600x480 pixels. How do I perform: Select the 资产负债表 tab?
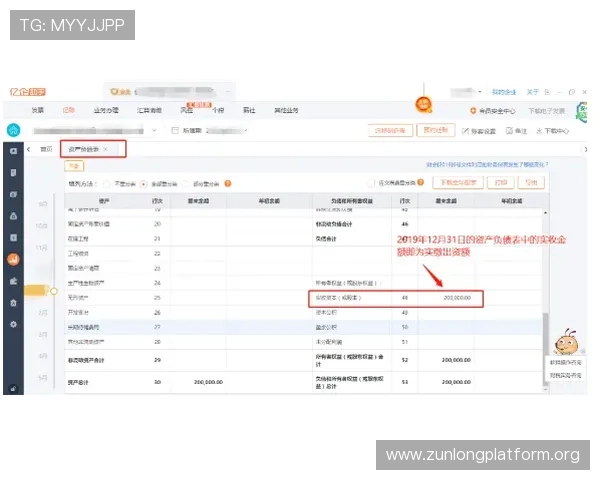tap(83, 149)
